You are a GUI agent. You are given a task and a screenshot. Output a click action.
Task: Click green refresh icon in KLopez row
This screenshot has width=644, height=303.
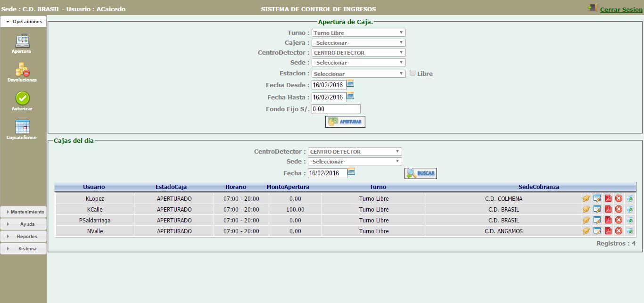(x=630, y=198)
